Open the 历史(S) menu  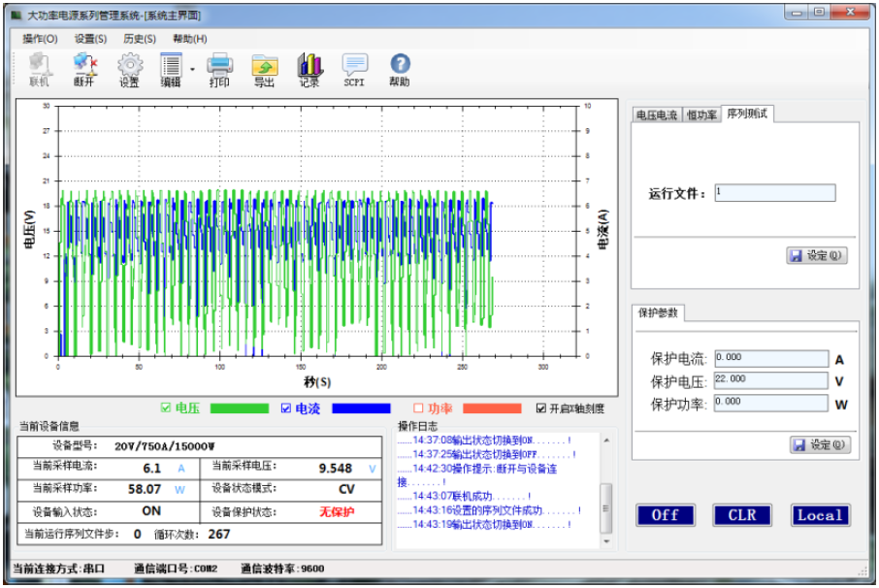[x=142, y=39]
